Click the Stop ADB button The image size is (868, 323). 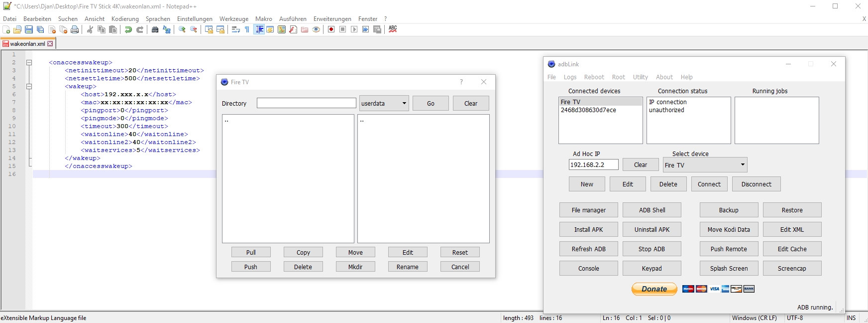point(651,249)
